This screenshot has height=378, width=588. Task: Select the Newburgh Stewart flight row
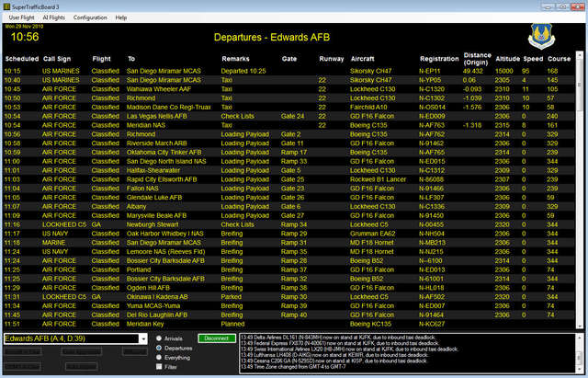click(288, 224)
